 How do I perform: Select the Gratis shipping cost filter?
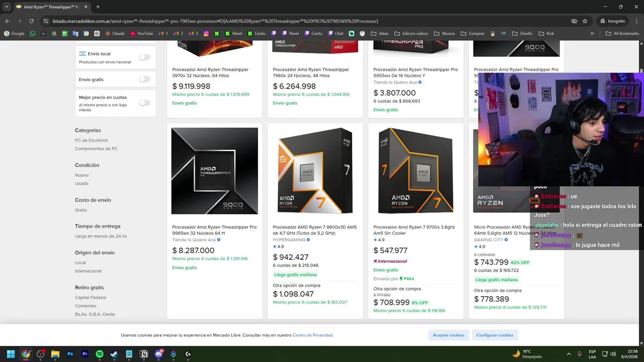81,210
